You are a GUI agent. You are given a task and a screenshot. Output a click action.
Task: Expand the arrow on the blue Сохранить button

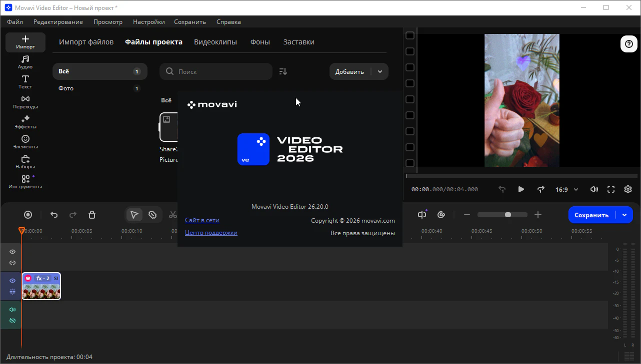624,215
